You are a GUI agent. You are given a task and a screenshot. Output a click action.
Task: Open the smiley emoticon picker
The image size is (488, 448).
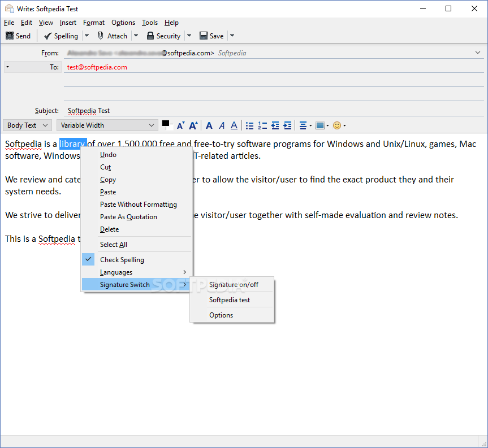click(x=339, y=125)
